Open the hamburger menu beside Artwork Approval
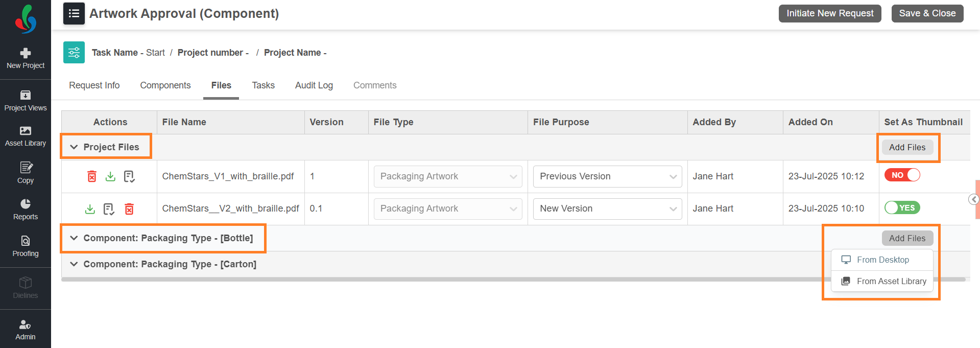Screen dimensions: 980x348 coord(74,13)
